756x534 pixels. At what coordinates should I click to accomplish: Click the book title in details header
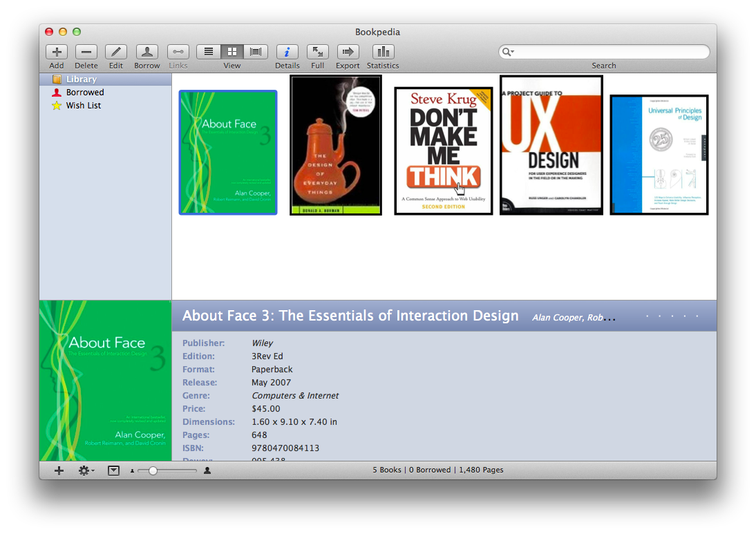coord(350,316)
